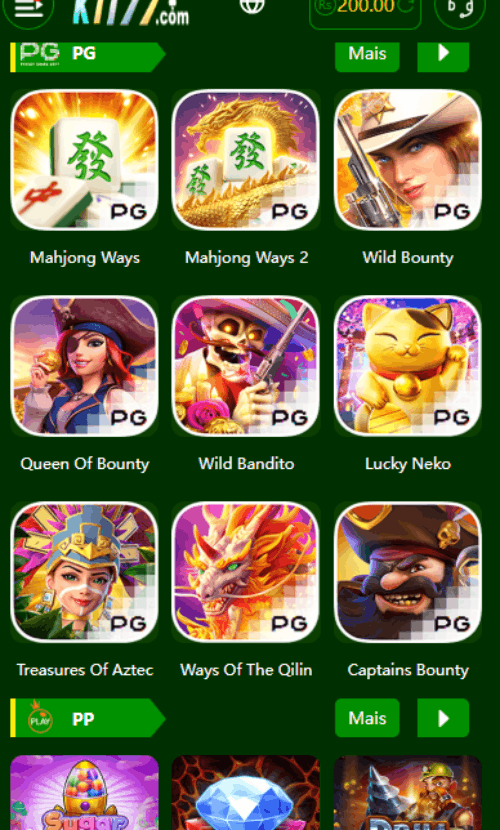Expand PP games with arrow button

pyautogui.click(x=443, y=718)
